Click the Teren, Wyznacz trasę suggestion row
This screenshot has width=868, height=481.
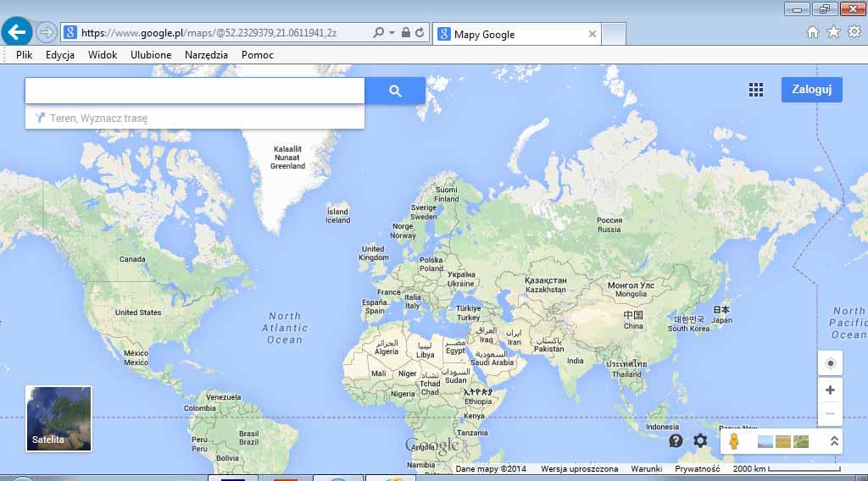coord(195,118)
